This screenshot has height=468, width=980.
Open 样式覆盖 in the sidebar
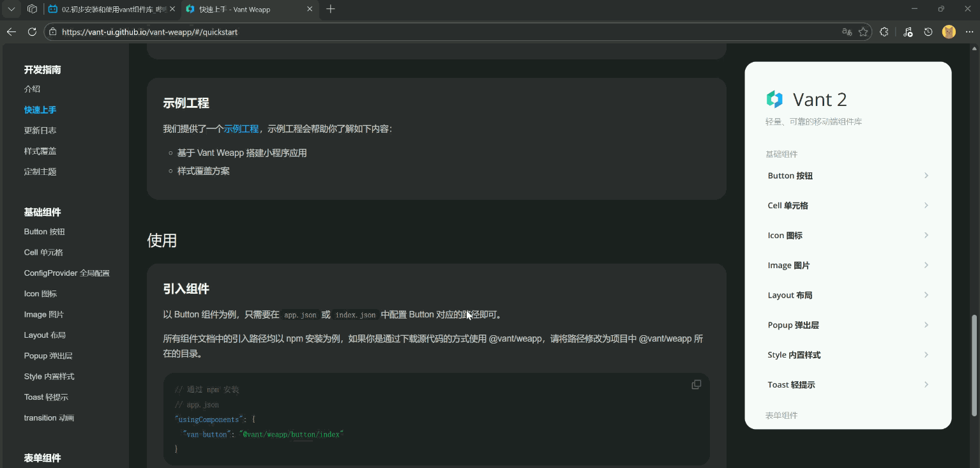pos(40,151)
